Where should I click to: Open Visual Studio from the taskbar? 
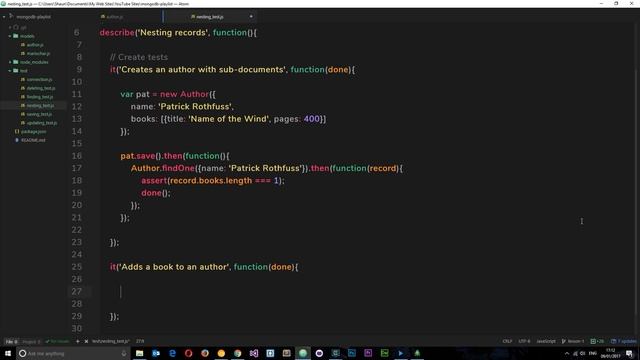tap(254, 353)
